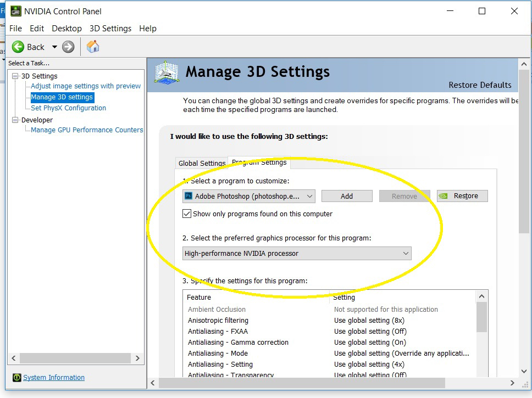Click the feature list scrollbar thumb
This screenshot has height=398, width=532.
click(481, 317)
